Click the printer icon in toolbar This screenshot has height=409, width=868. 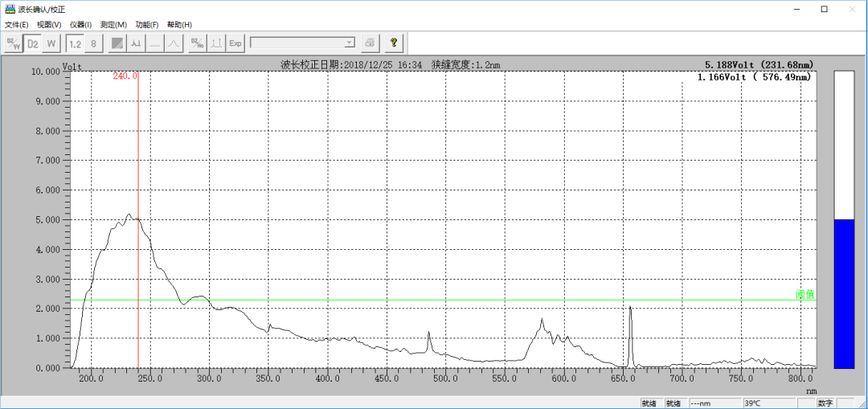369,43
